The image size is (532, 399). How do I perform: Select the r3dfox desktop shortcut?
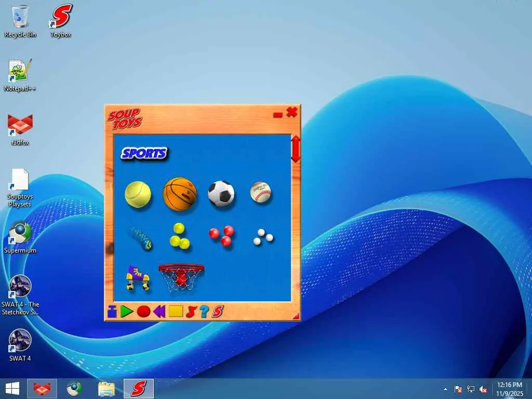pos(20,129)
